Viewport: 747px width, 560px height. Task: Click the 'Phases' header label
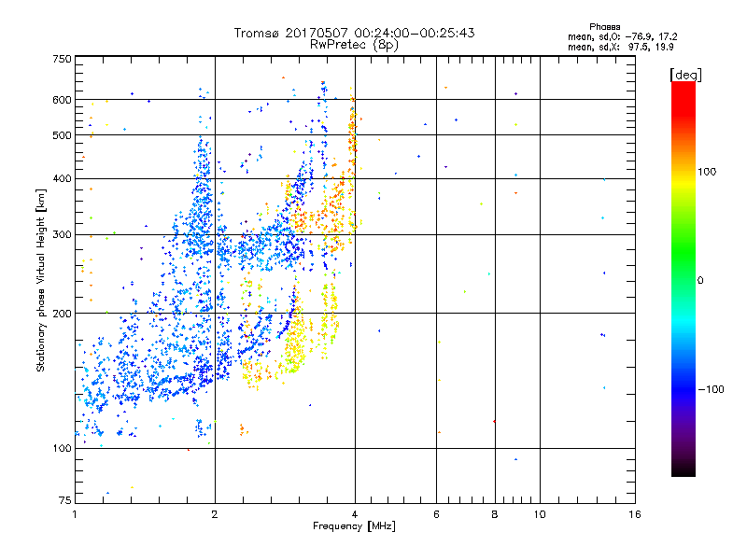(x=604, y=27)
